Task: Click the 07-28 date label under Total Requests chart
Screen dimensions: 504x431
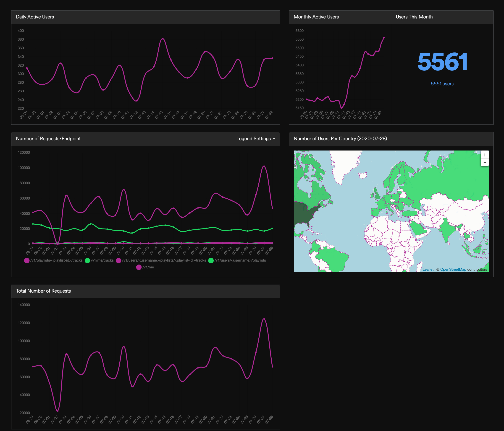Action: pyautogui.click(x=269, y=420)
